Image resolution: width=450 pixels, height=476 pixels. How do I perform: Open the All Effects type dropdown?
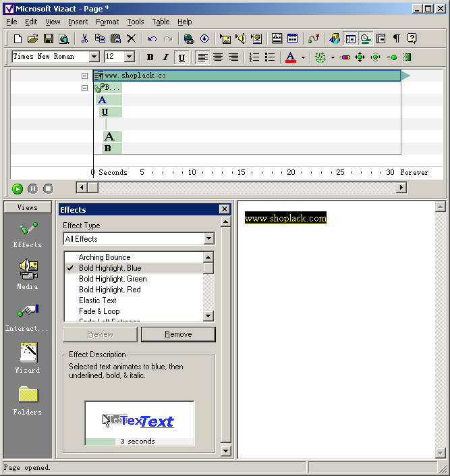[x=208, y=238]
